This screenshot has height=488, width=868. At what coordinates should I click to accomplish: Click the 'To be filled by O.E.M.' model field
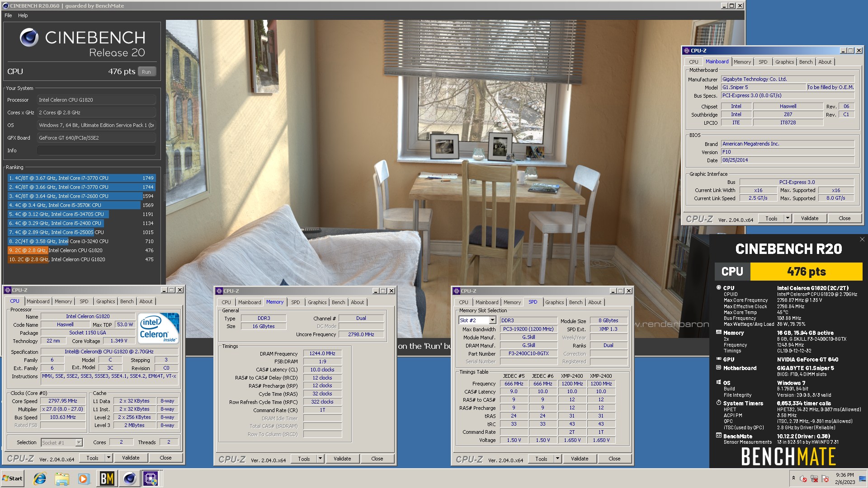[830, 87]
